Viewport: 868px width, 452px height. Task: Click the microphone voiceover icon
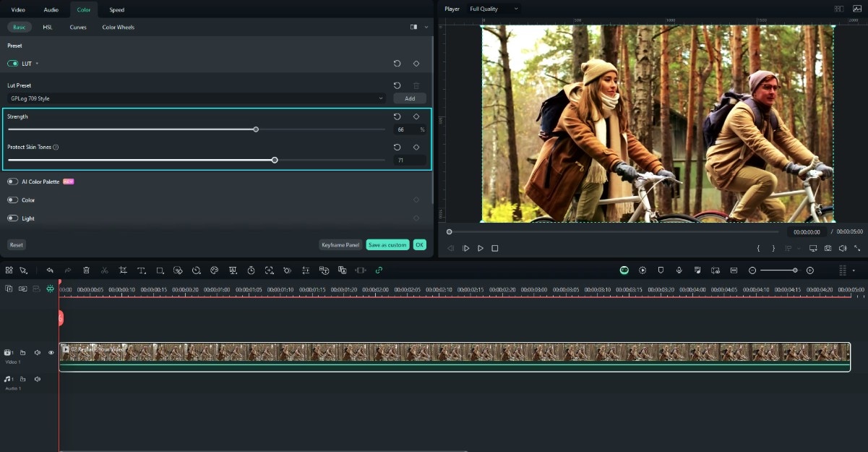679,270
